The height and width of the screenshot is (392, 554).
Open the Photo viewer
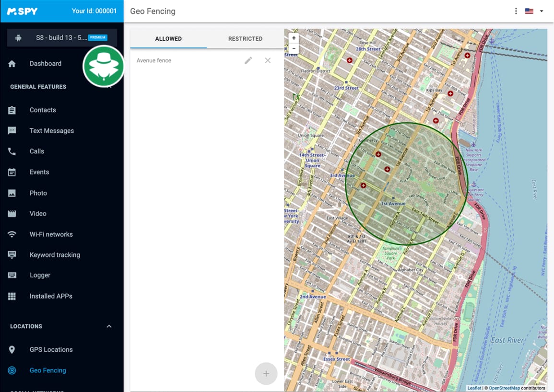point(38,193)
